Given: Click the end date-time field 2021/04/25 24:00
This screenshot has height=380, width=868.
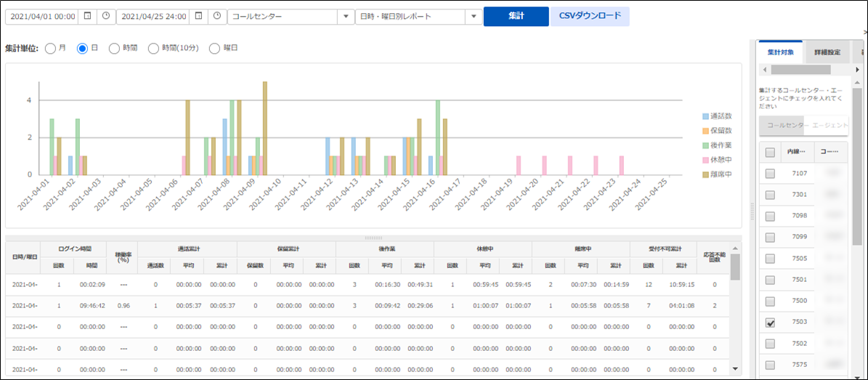Looking at the screenshot, I should (x=153, y=17).
